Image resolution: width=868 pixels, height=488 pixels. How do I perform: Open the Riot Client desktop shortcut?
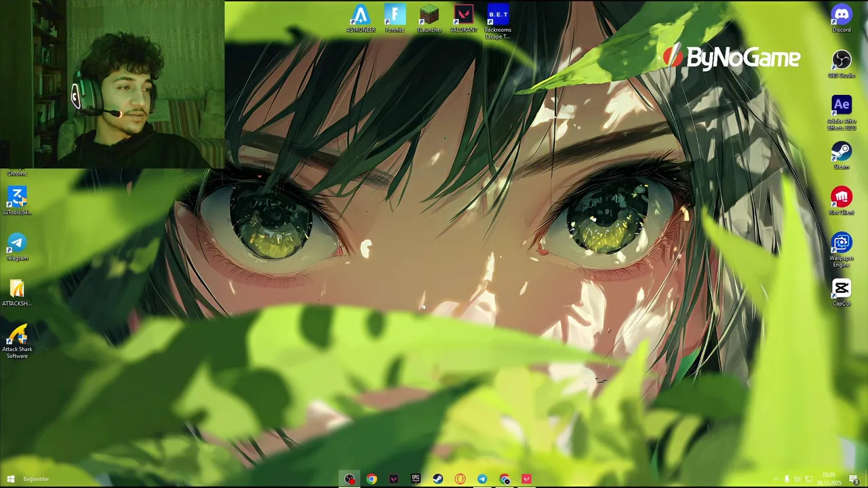842,201
